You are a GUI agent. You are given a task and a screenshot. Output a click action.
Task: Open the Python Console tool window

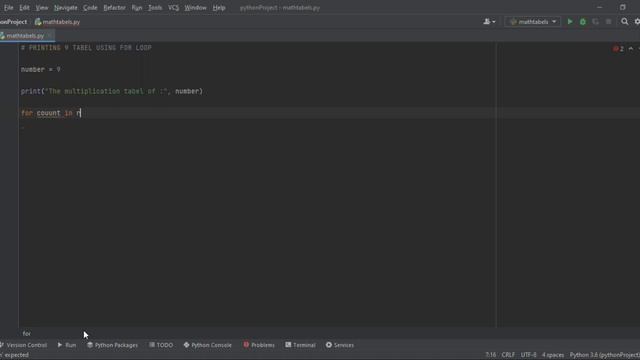(207, 345)
